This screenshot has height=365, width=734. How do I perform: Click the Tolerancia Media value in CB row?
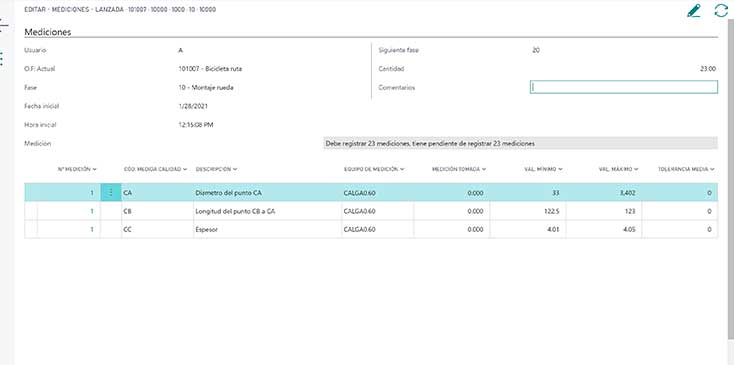click(679, 211)
